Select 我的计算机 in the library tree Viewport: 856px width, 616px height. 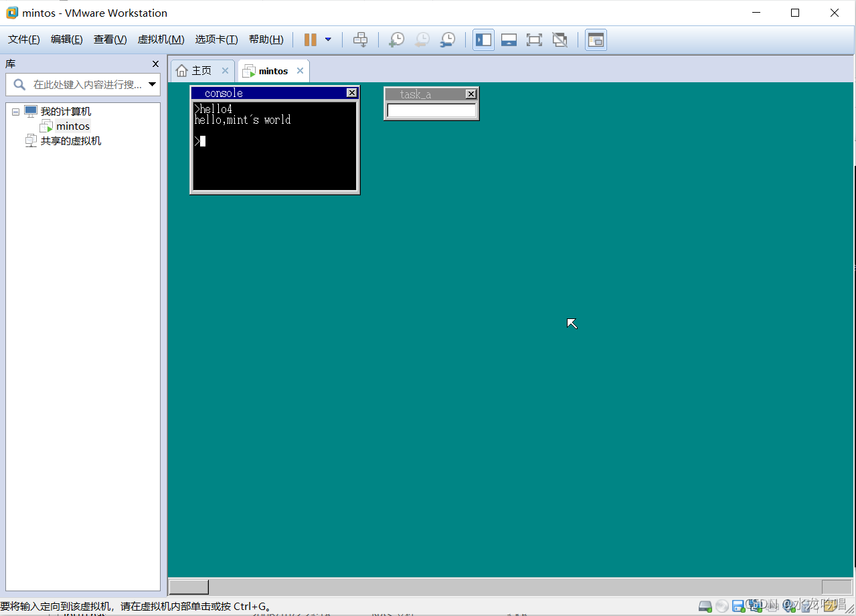[66, 112]
